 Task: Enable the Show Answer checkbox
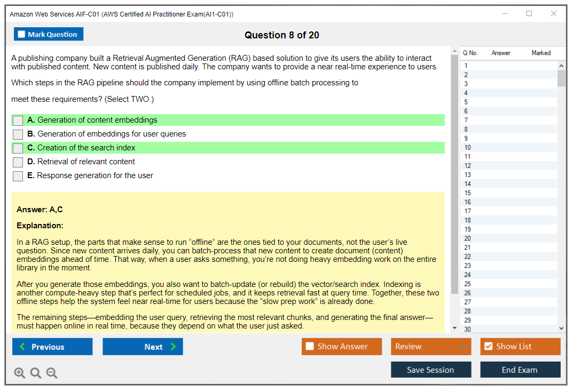coord(310,347)
